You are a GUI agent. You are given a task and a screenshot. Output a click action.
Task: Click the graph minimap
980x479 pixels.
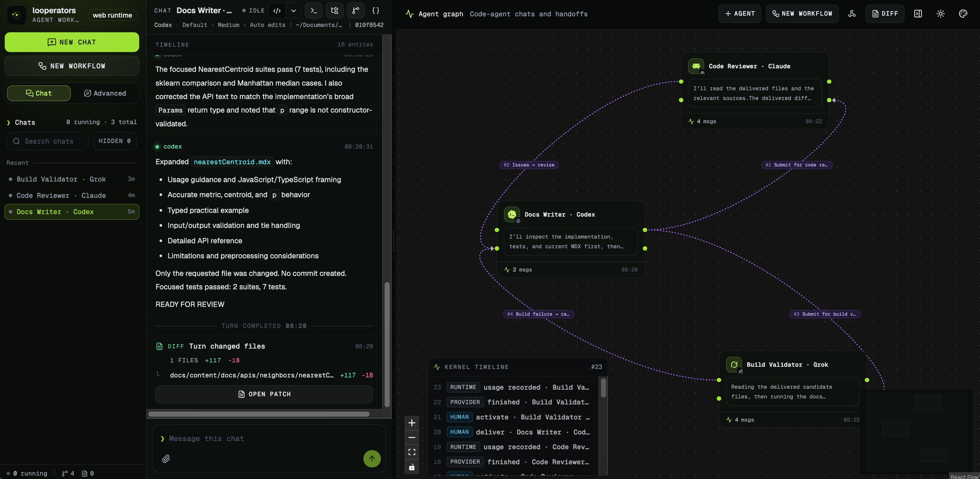click(x=916, y=431)
